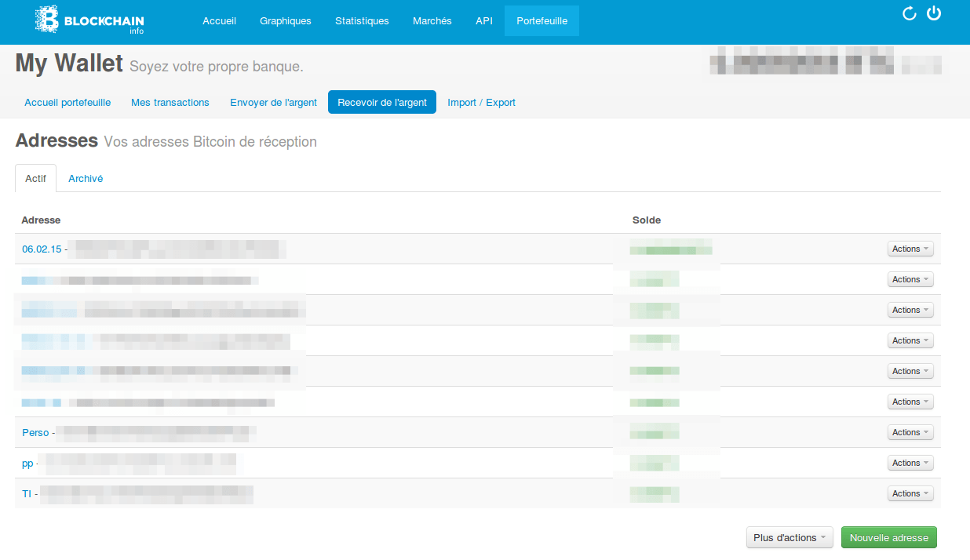Go to Accueil portefeuille tab
Image resolution: width=970 pixels, height=560 pixels.
coord(67,103)
